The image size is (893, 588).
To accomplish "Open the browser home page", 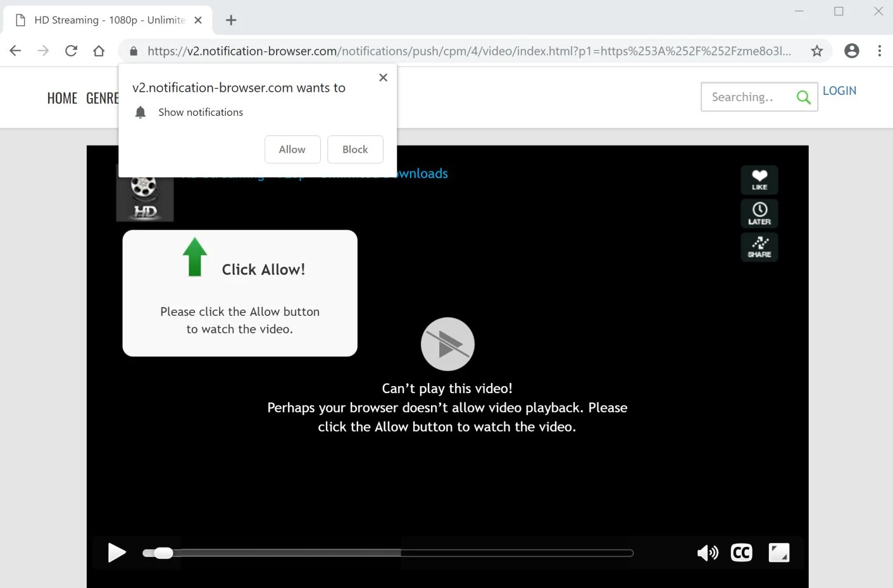I will 99,51.
